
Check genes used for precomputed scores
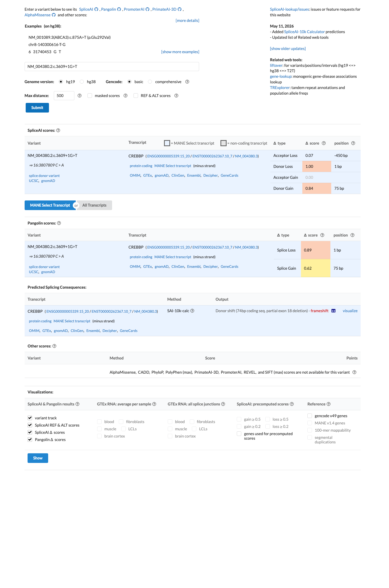pos(239,434)
